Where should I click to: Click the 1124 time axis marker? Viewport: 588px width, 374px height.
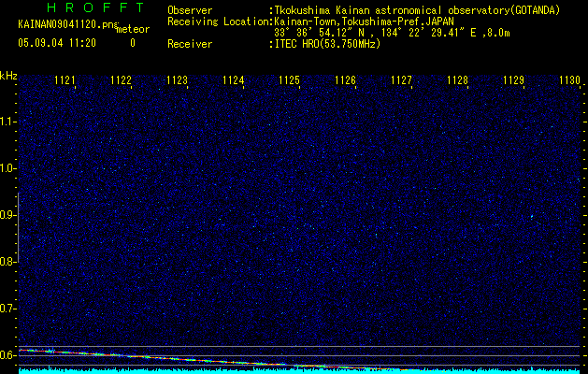(234, 80)
